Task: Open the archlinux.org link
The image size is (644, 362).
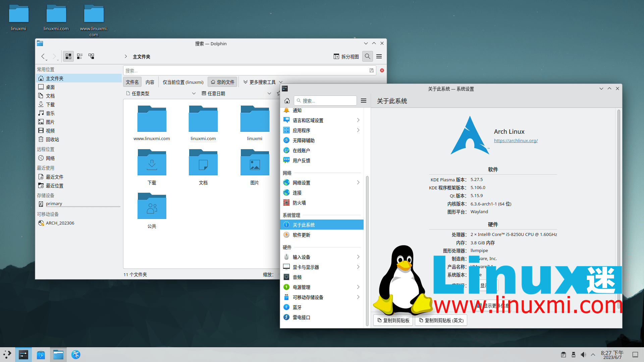Action: point(516,140)
